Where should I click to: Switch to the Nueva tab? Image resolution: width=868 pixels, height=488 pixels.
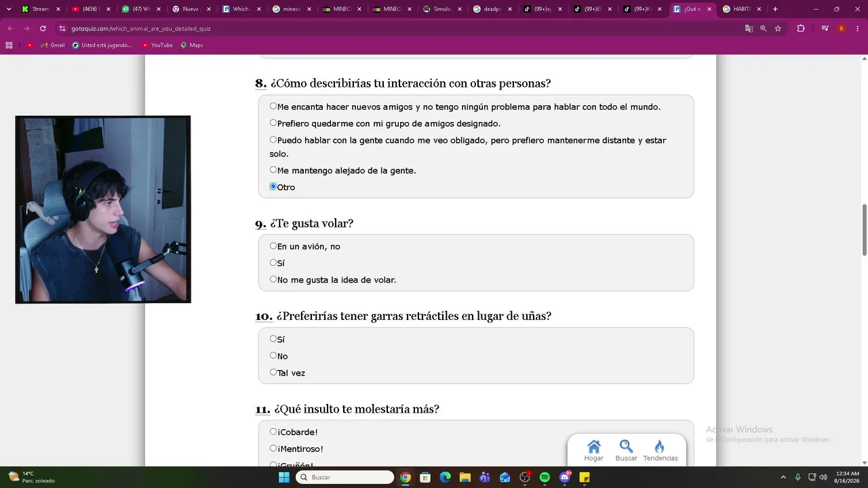click(191, 9)
